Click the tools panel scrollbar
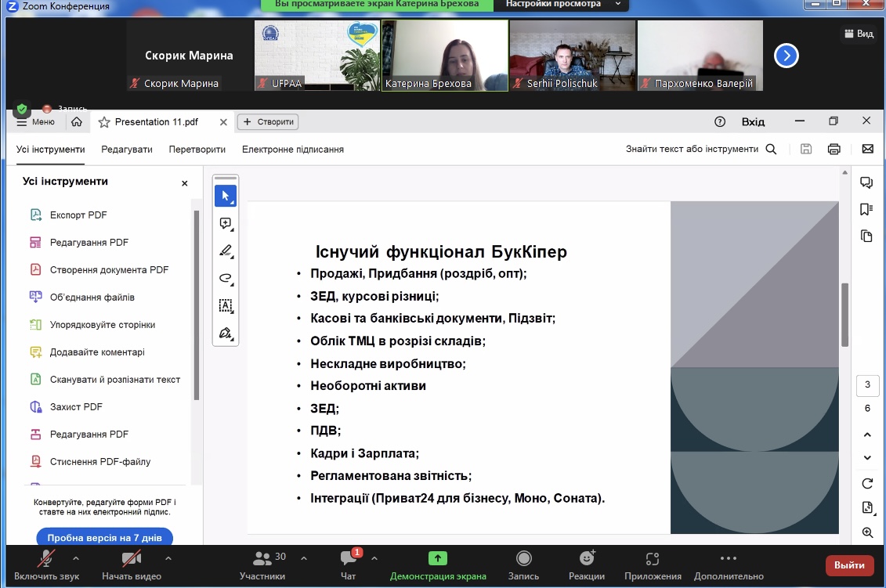Viewport: 886px width, 588px height. 197,305
